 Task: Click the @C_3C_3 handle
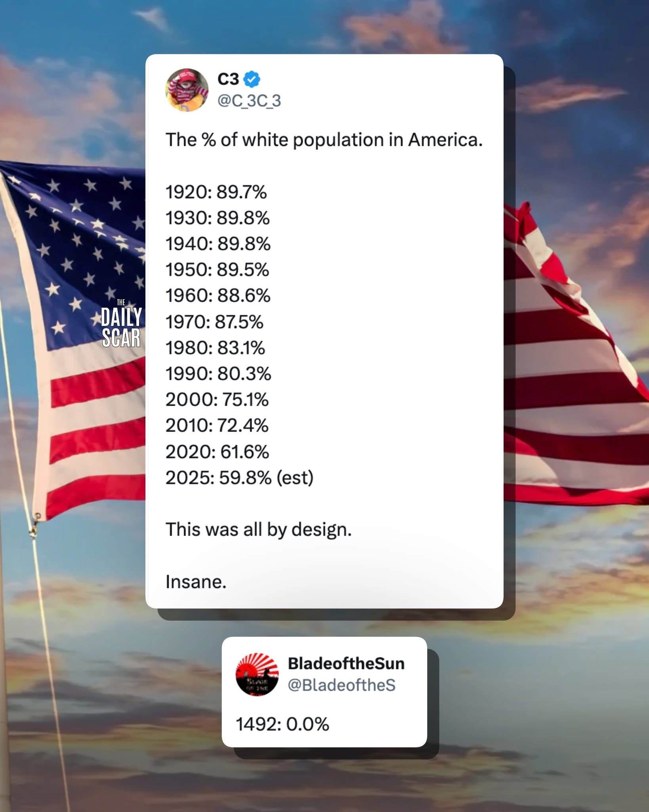249,101
